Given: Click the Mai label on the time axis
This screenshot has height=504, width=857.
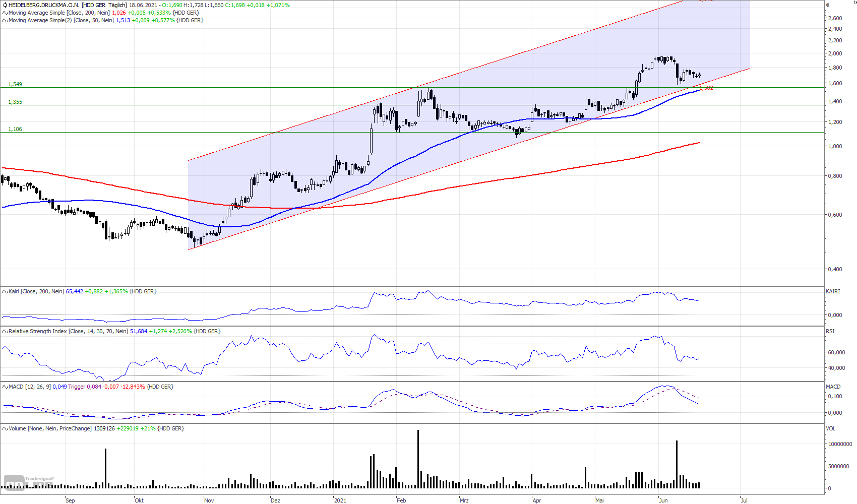Looking at the screenshot, I should (x=599, y=500).
